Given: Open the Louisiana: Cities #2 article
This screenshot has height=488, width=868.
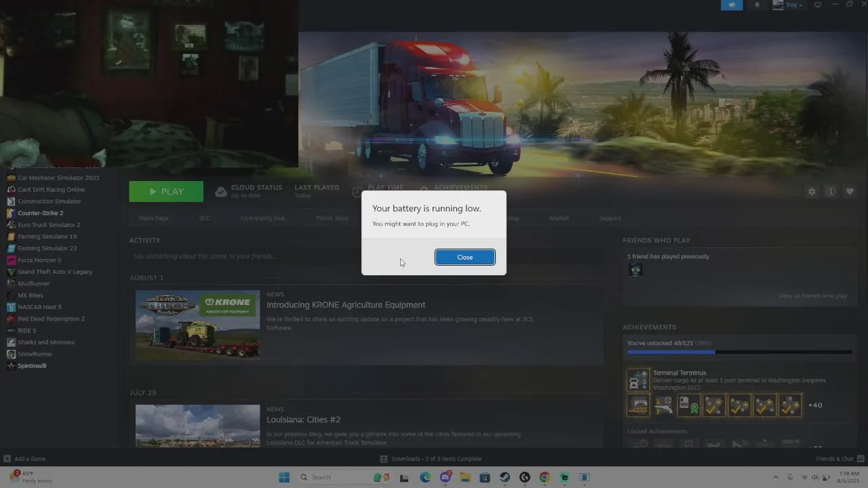Looking at the screenshot, I should click(x=304, y=420).
